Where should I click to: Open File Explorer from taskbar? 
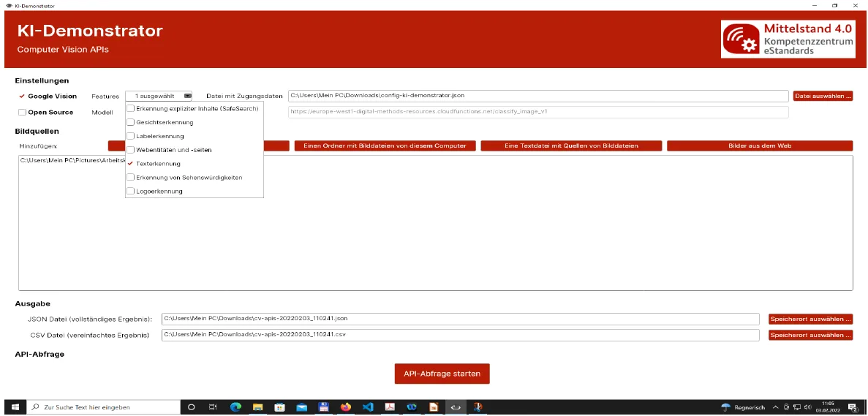click(x=257, y=407)
